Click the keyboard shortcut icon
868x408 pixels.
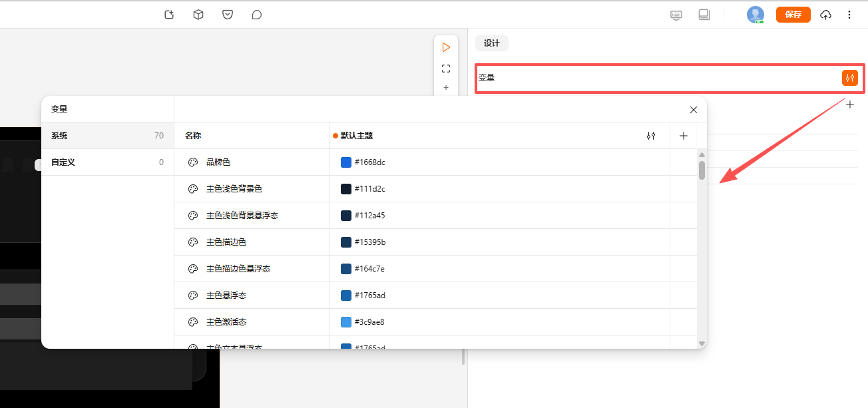pos(676,15)
